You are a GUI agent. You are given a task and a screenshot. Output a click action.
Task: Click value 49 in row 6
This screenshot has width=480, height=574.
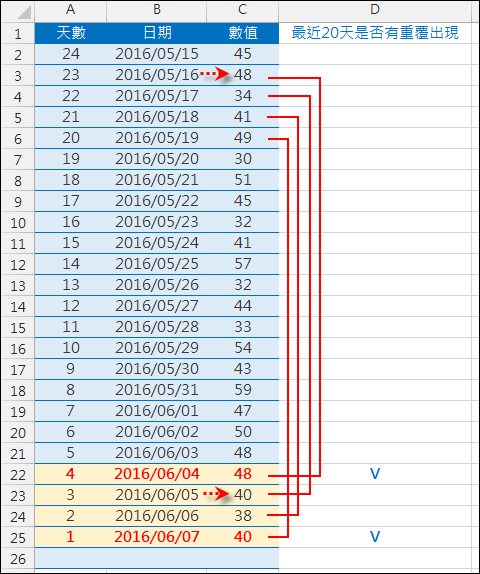tap(243, 138)
